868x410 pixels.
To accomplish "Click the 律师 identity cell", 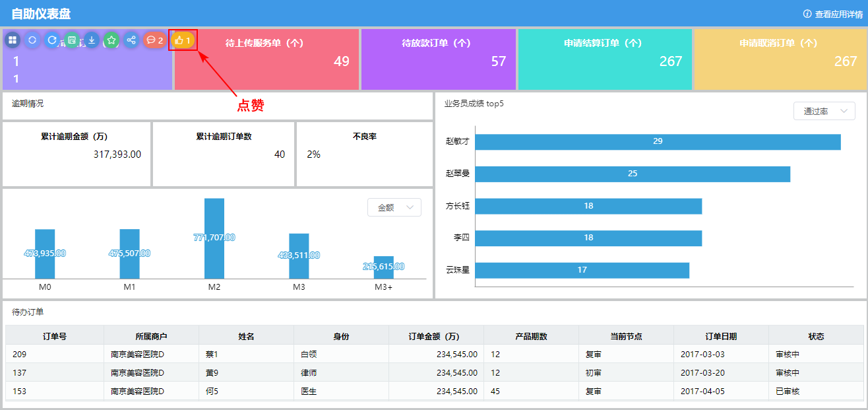I will coord(341,372).
